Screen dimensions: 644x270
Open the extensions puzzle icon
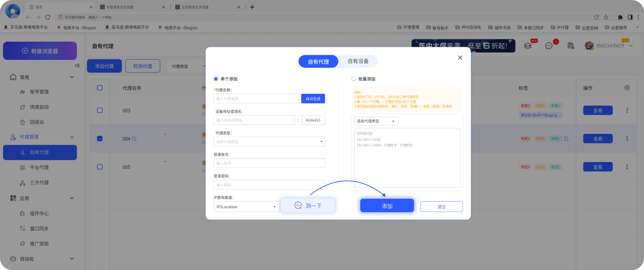620,17
